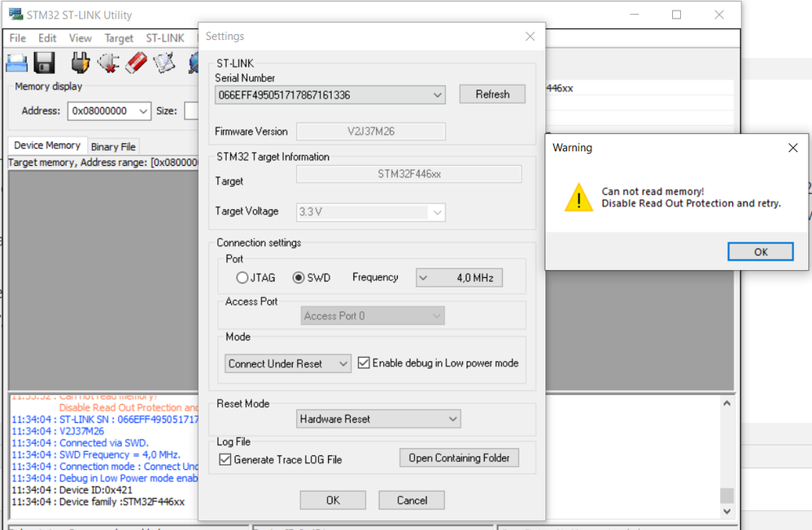Click OK in the Settings dialog
This screenshot has width=812, height=530.
tap(333, 501)
